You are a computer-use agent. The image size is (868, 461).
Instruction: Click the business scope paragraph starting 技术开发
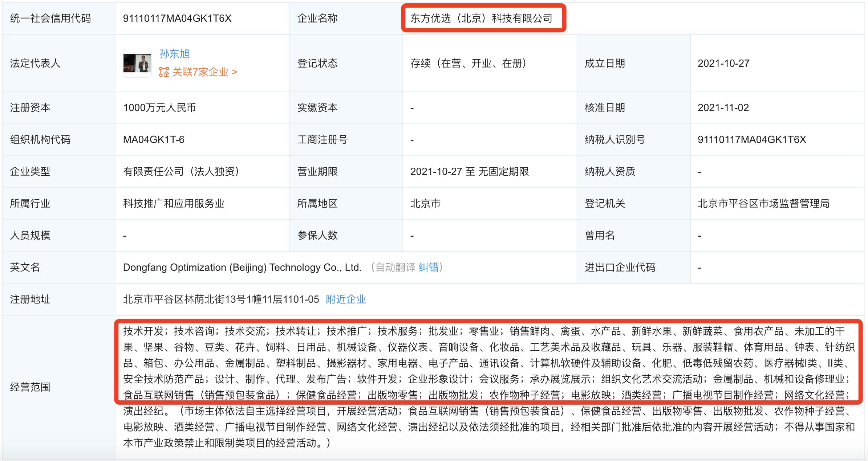point(489,387)
